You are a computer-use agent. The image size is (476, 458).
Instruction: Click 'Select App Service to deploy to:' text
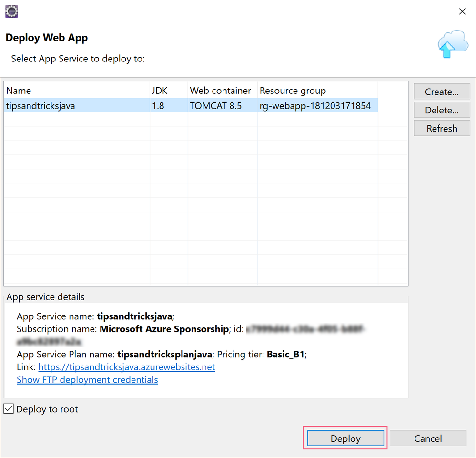click(78, 58)
